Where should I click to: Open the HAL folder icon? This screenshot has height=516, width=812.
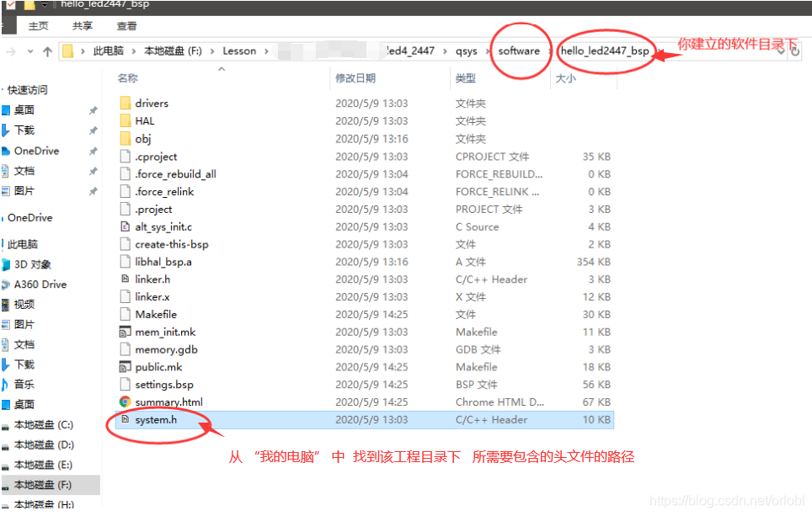tap(125, 120)
